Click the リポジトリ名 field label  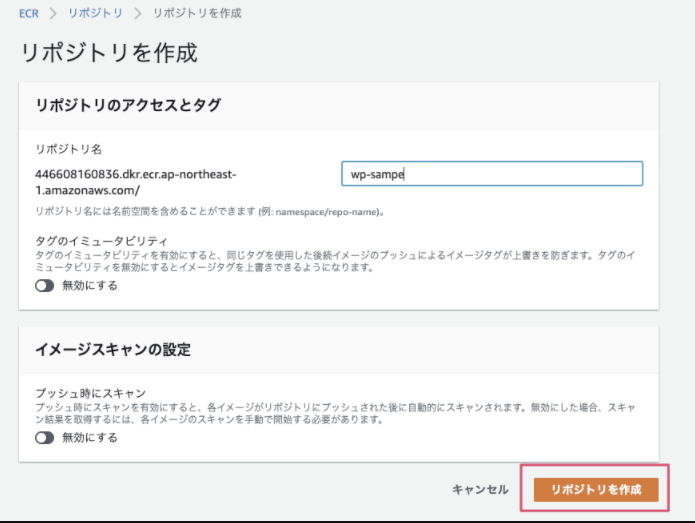click(68, 149)
